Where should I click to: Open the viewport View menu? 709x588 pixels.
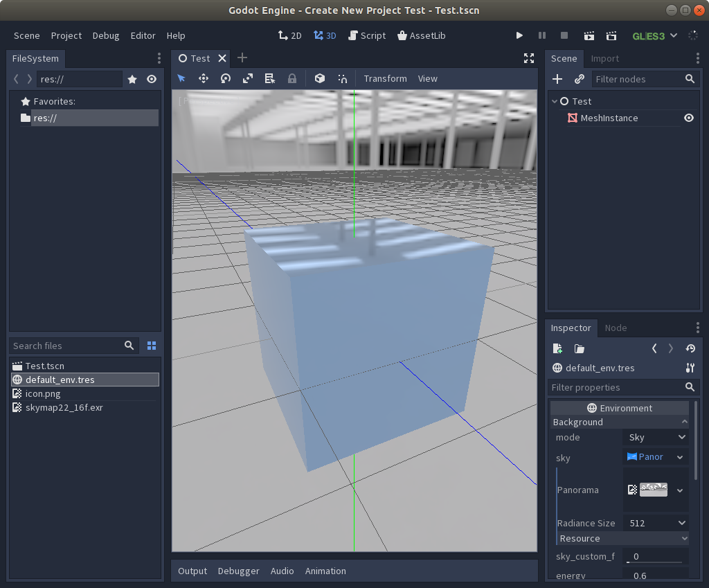(427, 79)
